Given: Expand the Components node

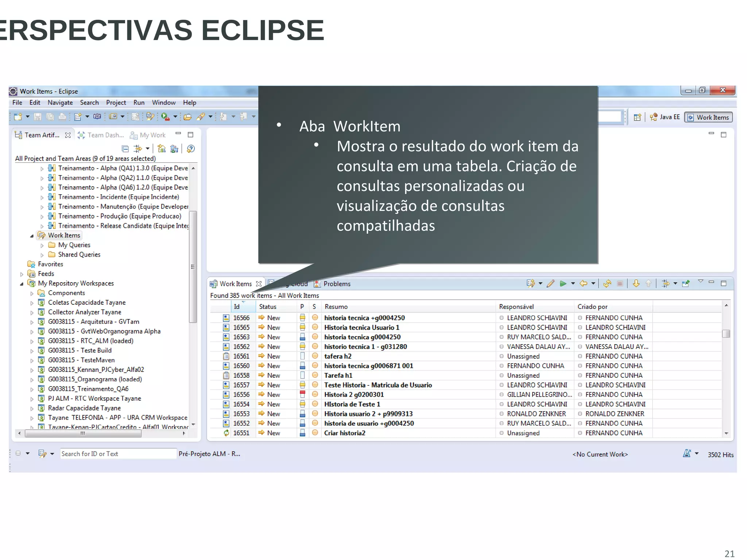Looking at the screenshot, I should [x=32, y=293].
